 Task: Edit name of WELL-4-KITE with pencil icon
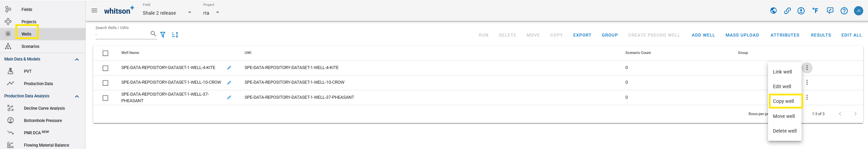coord(229,68)
